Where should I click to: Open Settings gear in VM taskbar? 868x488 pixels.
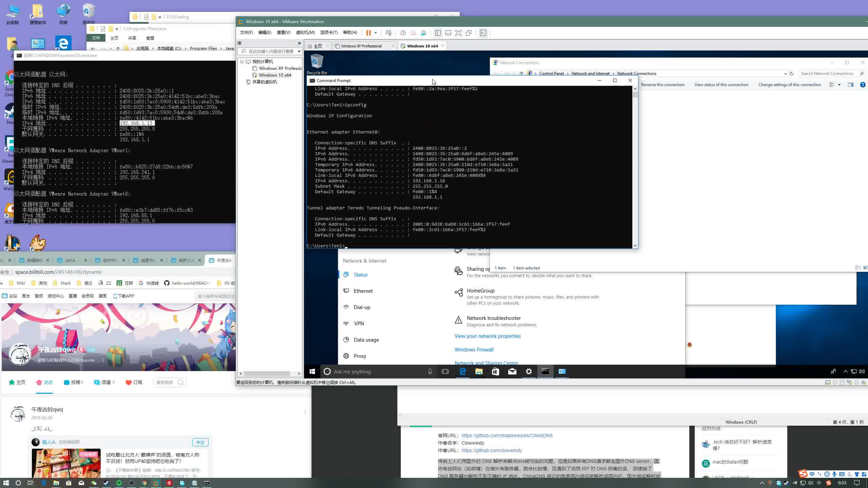[x=529, y=372]
